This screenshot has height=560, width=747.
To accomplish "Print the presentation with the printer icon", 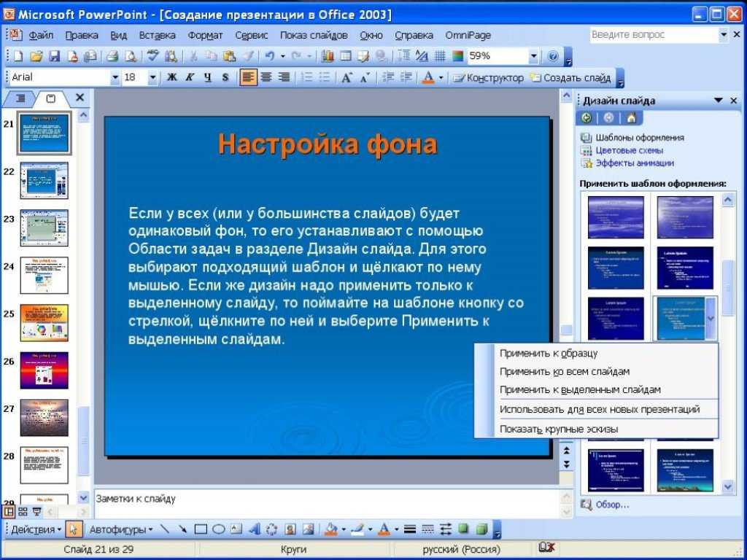I will tap(112, 57).
